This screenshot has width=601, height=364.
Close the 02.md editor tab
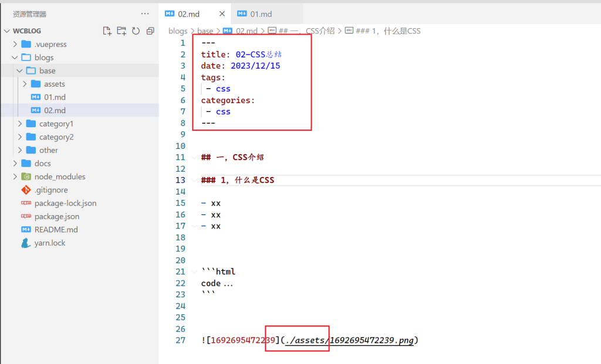222,14
